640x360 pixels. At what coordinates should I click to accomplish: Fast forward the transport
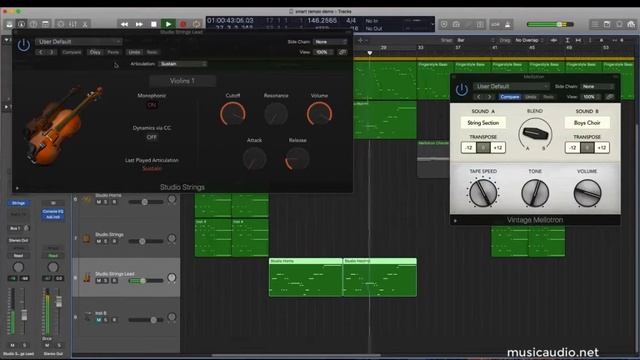click(139, 24)
